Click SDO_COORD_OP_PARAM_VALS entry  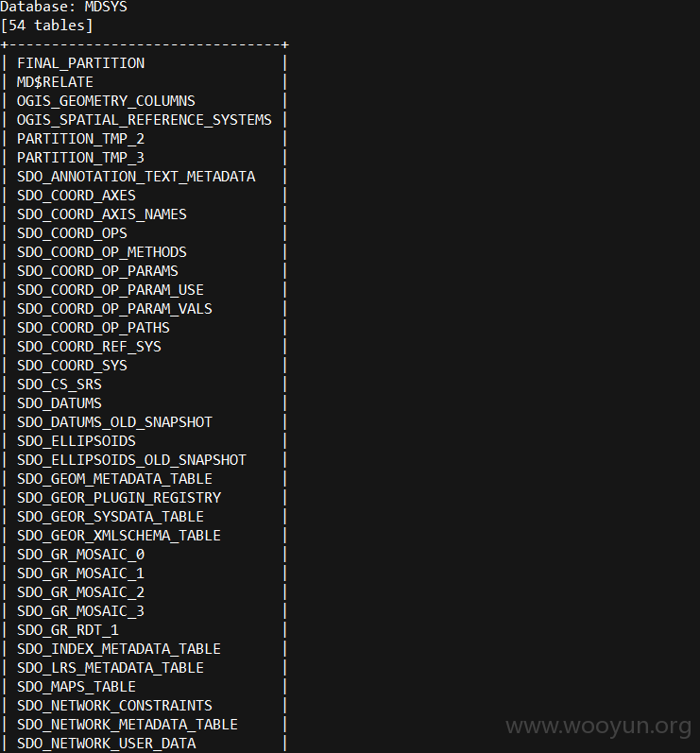114,309
